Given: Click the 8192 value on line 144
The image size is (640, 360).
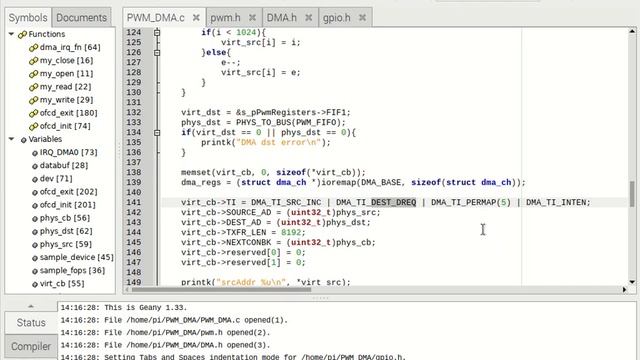Looking at the screenshot, I should (x=291, y=232).
